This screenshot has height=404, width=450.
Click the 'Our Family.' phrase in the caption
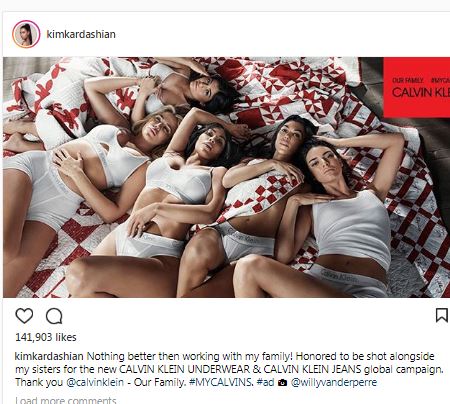pos(160,382)
